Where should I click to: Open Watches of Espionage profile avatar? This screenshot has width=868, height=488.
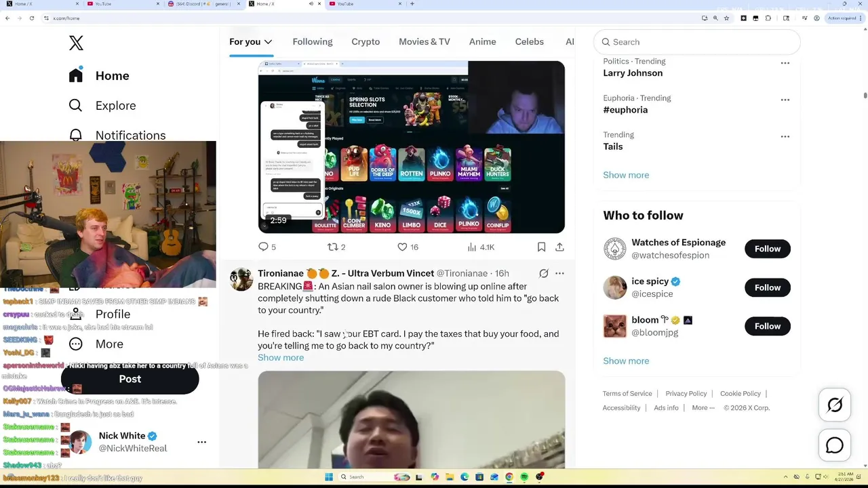tap(615, 249)
